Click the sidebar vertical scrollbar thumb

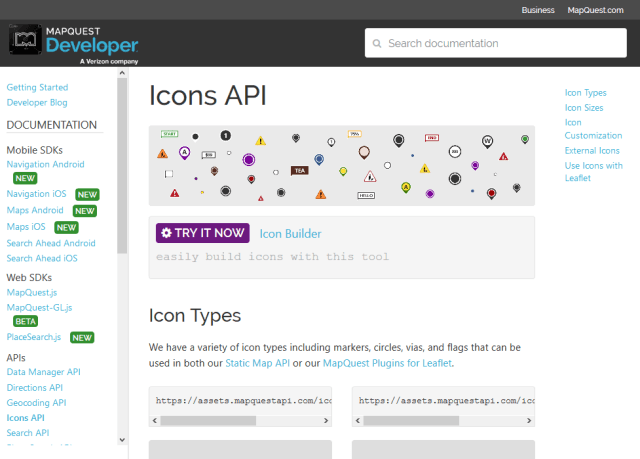pos(122,165)
